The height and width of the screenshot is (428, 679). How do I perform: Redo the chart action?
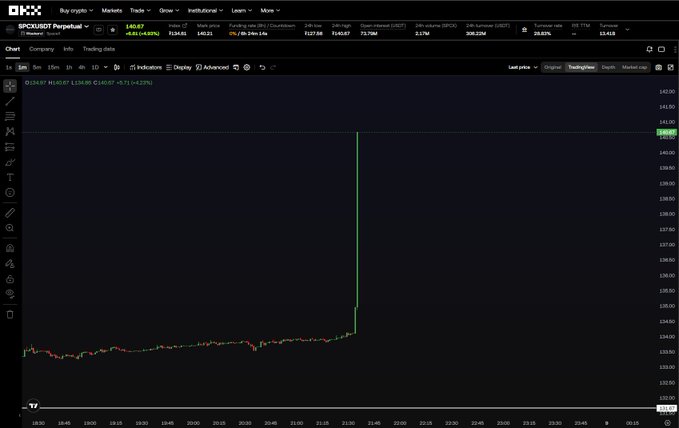tap(273, 67)
